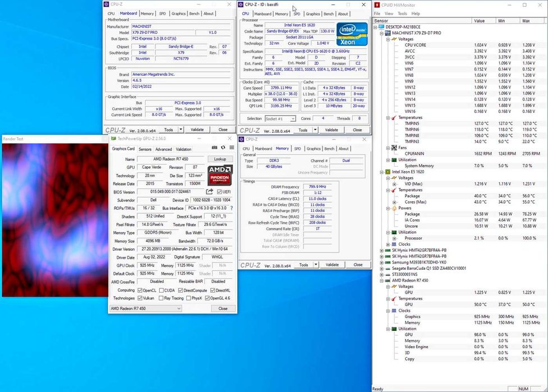Click Voltages icon under MACHINIST X79 board

[394, 39]
